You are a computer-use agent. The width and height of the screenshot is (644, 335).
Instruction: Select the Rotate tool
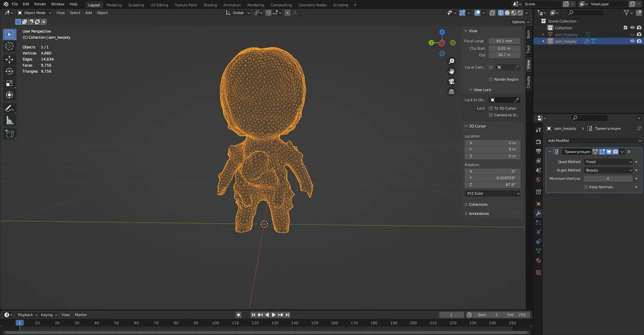(9, 71)
